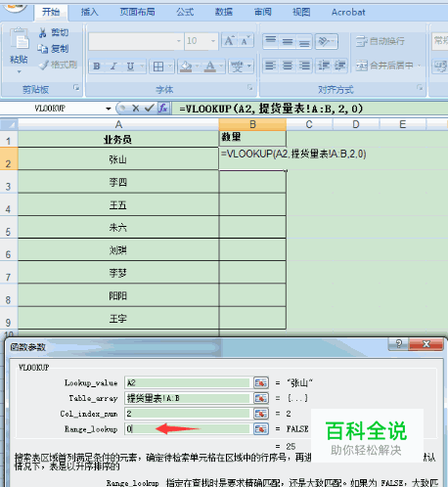Open 对齐方式 alignment dialog launcher
448x487 pixels.
420,87
